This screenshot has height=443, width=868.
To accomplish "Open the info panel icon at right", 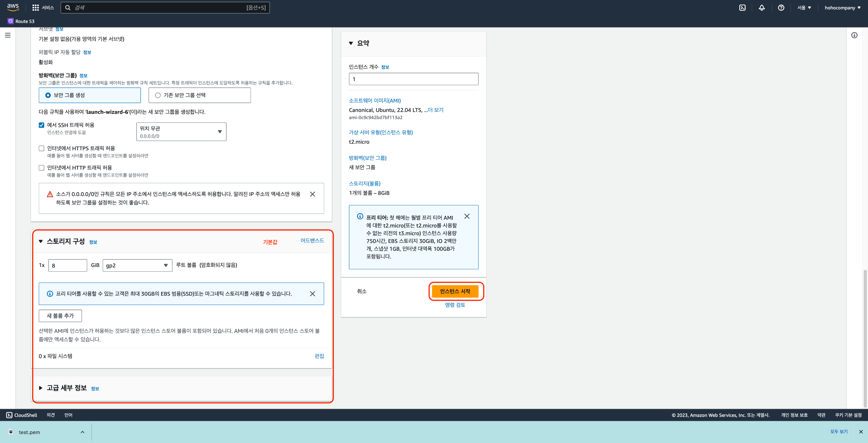I will pyautogui.click(x=854, y=35).
